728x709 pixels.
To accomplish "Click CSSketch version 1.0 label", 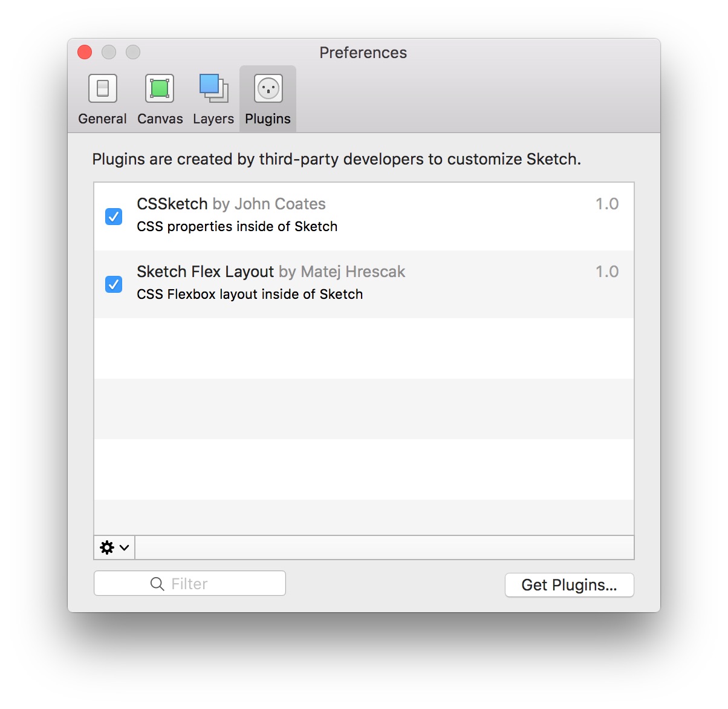I will (x=607, y=204).
